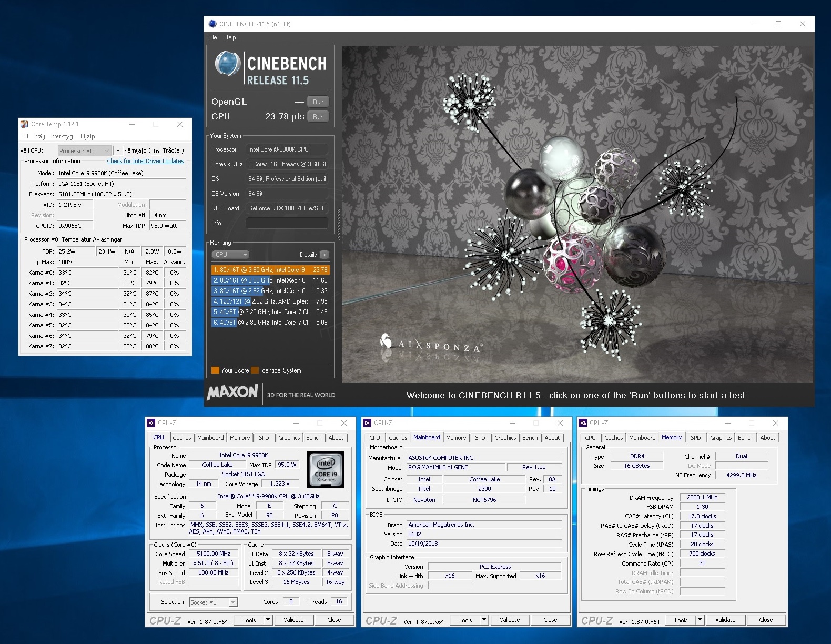Maximize the Cinebench window
The height and width of the screenshot is (644, 831).
coord(778,24)
